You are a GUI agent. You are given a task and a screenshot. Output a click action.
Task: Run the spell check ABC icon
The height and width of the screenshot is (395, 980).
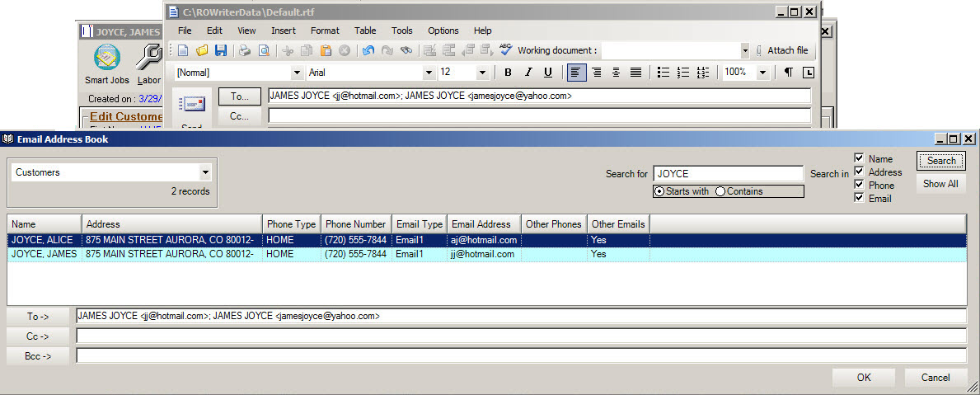(505, 50)
